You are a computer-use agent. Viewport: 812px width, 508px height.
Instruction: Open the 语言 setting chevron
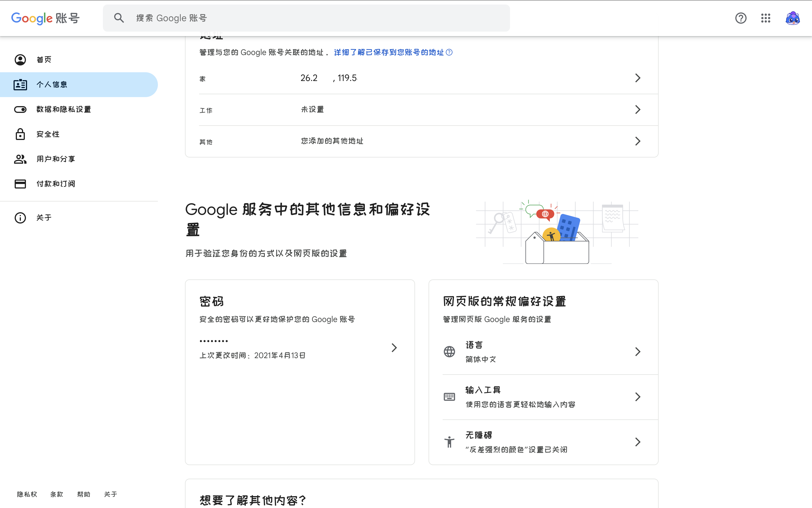click(637, 352)
